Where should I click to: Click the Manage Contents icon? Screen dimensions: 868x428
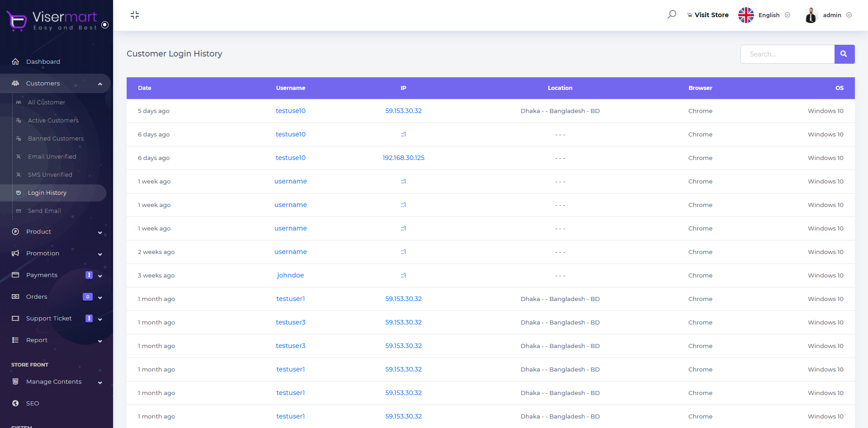tap(15, 381)
